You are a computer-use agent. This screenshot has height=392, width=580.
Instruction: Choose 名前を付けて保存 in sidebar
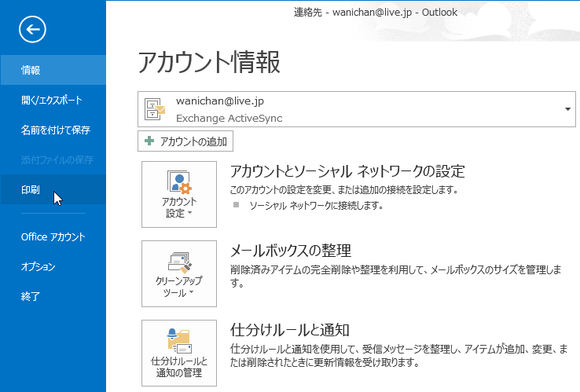click(x=53, y=130)
